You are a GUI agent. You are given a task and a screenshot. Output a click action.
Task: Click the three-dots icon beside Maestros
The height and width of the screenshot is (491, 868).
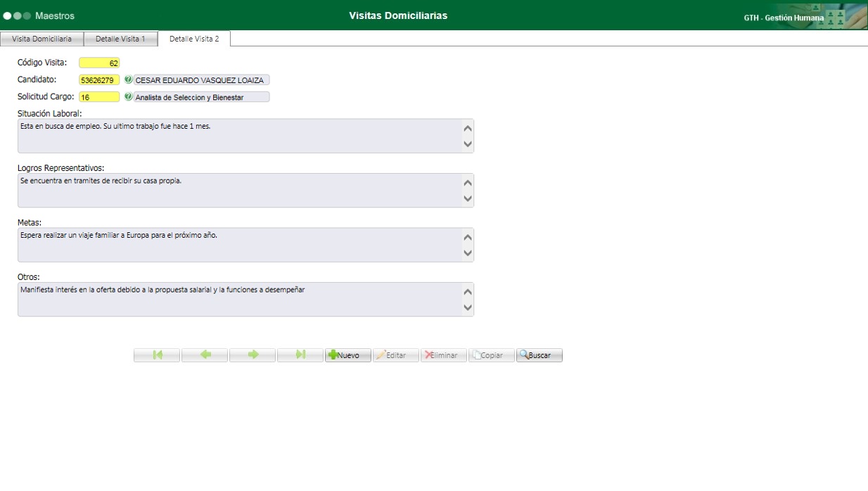[18, 15]
